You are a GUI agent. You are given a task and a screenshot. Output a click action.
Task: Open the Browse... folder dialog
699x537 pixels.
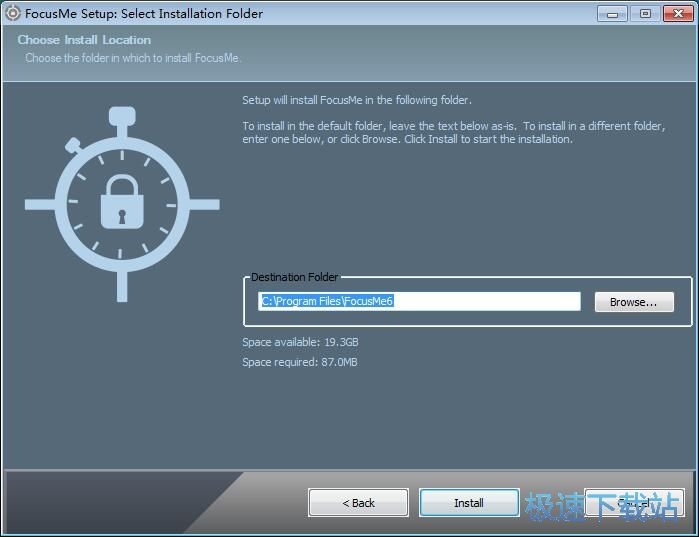coord(634,302)
